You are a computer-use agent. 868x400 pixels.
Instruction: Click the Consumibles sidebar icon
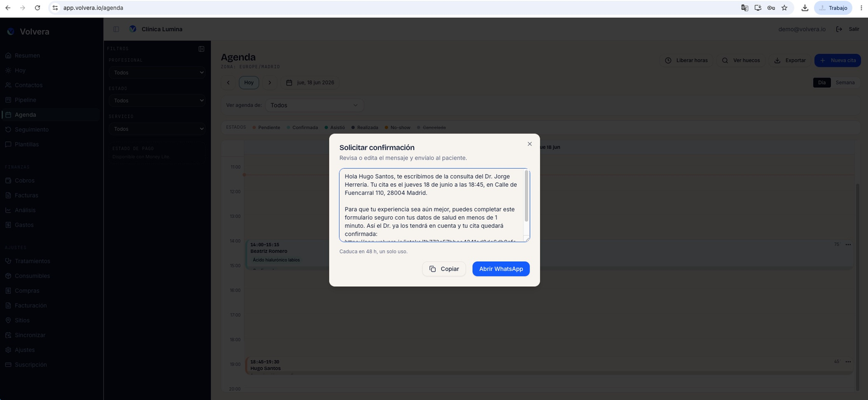(x=8, y=276)
